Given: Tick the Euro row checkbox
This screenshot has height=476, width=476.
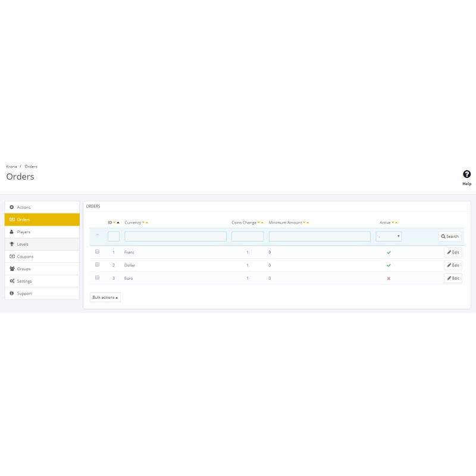Looking at the screenshot, I should 97,277.
